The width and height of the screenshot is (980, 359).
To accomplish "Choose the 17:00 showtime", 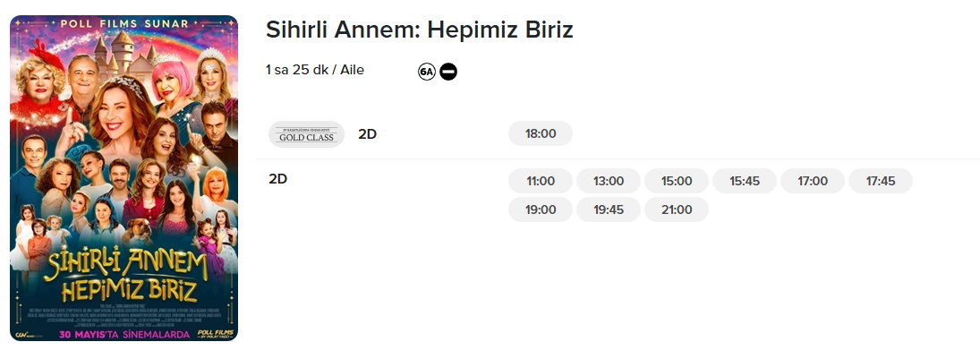I will pyautogui.click(x=813, y=181).
